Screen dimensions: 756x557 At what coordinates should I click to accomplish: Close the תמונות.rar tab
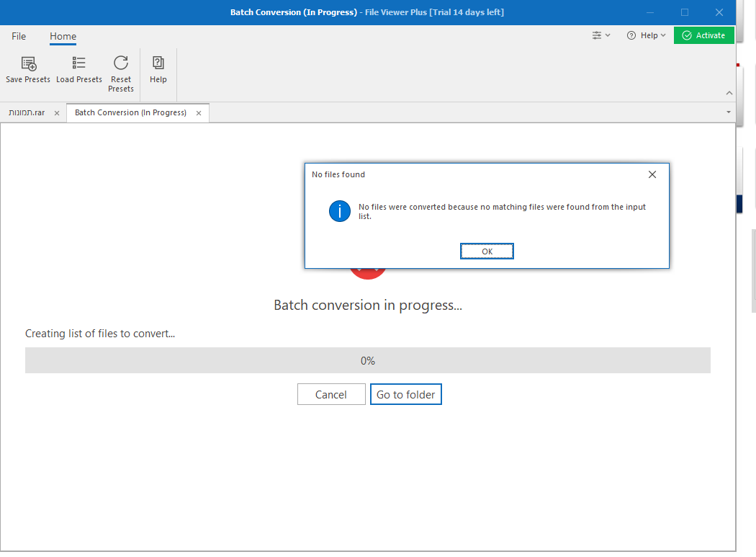[57, 113]
